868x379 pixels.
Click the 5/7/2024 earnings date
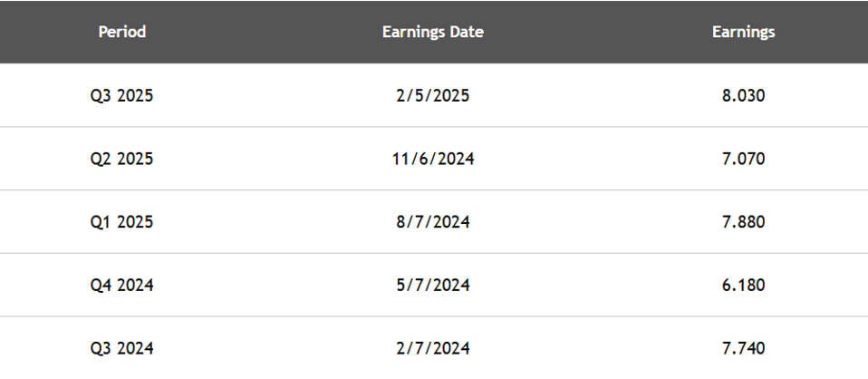tap(433, 286)
